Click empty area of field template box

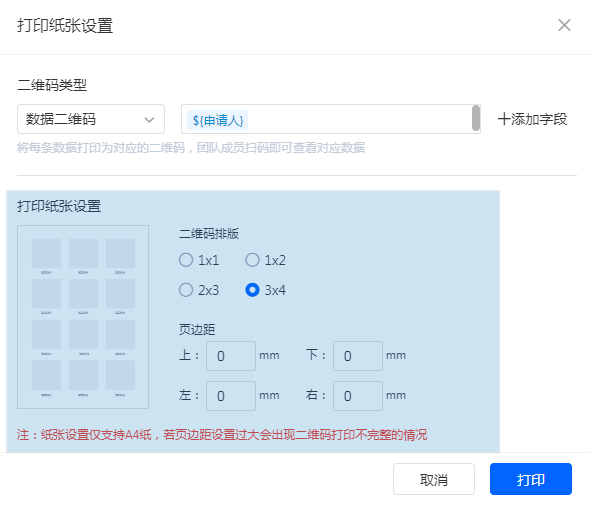[x=358, y=119]
